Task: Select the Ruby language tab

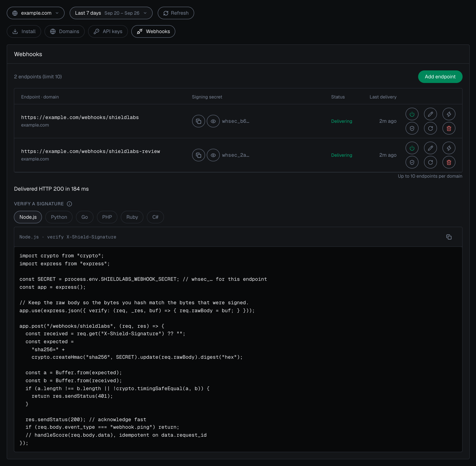Action: pyautogui.click(x=132, y=217)
